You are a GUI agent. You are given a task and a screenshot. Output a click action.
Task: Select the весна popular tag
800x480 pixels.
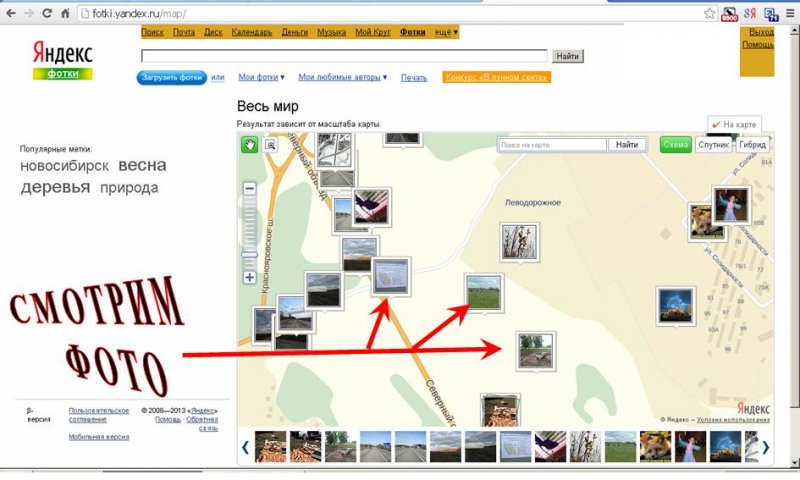pos(142,165)
